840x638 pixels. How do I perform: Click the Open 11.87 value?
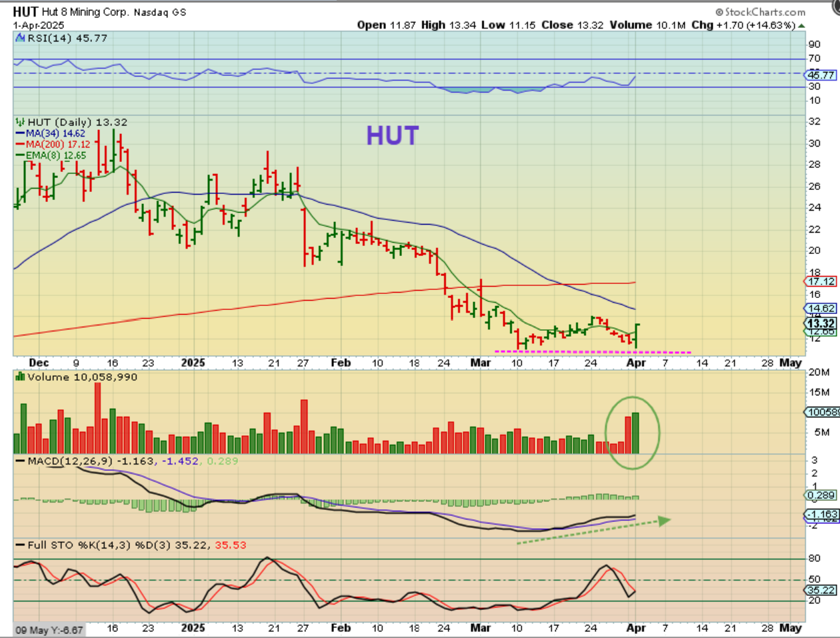386,25
